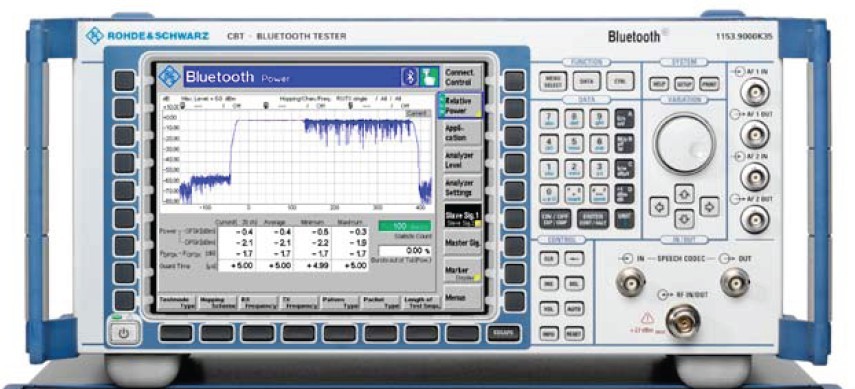Viewport: 855px width, 389px height.
Task: Click the rotary variation knob
Action: pos(684,143)
